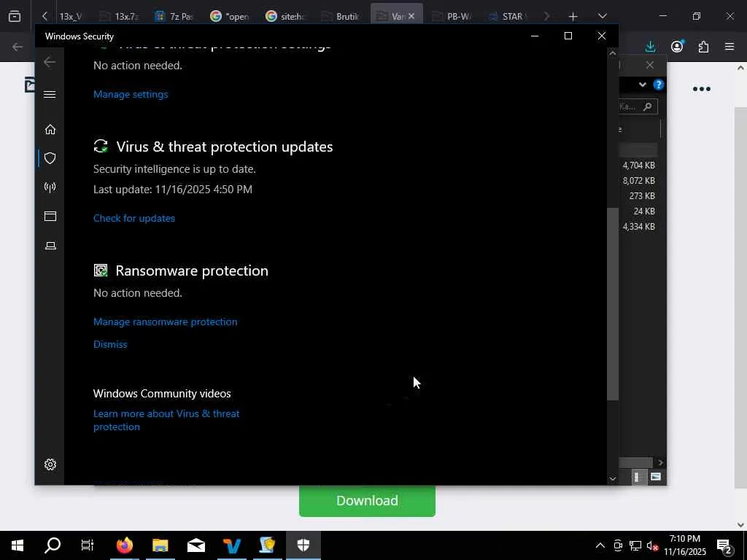
Task: Select Virus & threat protection shield icon
Action: pyautogui.click(x=50, y=158)
